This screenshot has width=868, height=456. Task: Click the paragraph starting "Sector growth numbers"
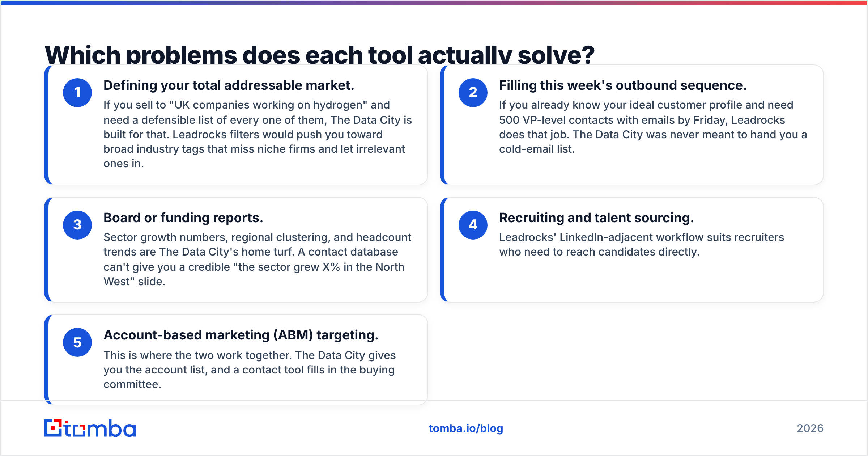point(257,259)
